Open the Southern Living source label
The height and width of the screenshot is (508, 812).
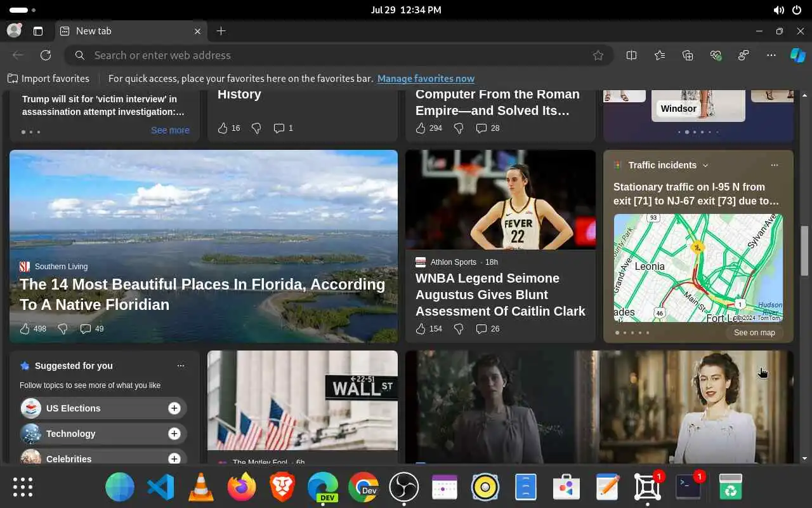(61, 267)
